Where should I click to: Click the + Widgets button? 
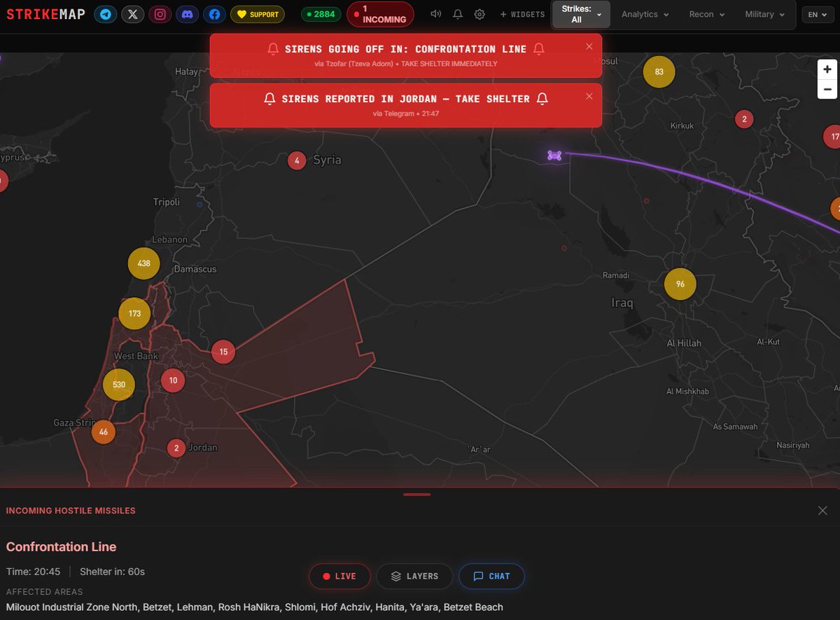(x=522, y=14)
